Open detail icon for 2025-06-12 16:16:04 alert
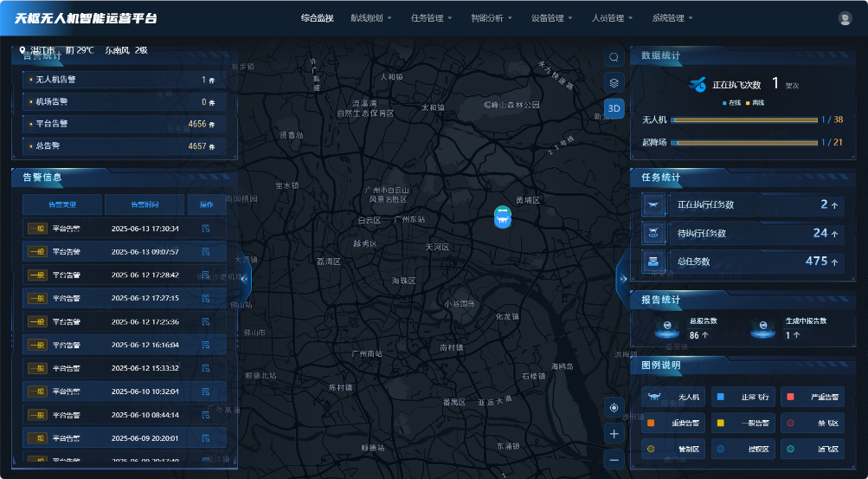The width and height of the screenshot is (868, 479). tap(206, 345)
